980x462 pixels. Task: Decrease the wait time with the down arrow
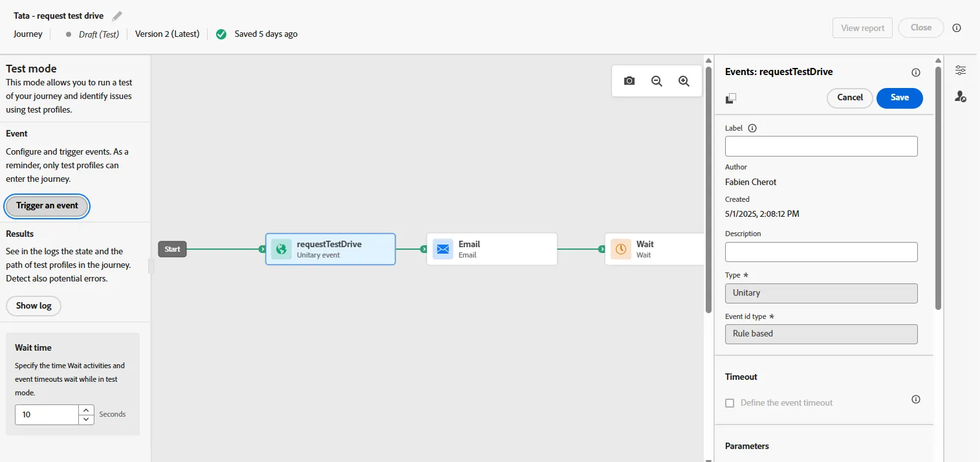87,419
